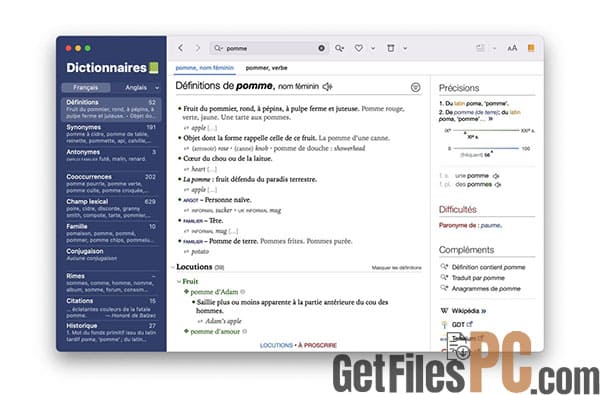Change text size with the AA button
The height and width of the screenshot is (395, 600).
[512, 48]
